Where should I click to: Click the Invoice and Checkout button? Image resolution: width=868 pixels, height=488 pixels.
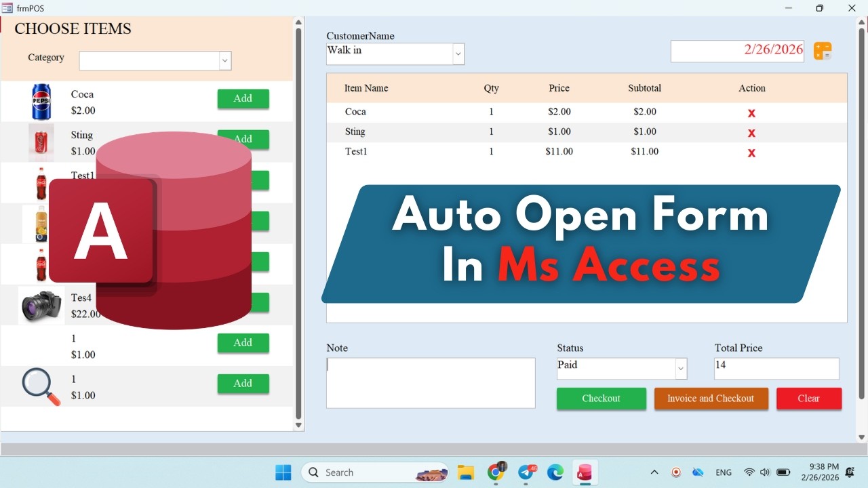711,399
